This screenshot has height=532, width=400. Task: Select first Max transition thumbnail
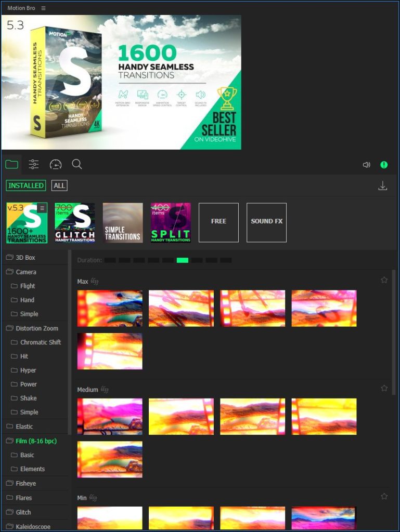click(110, 309)
